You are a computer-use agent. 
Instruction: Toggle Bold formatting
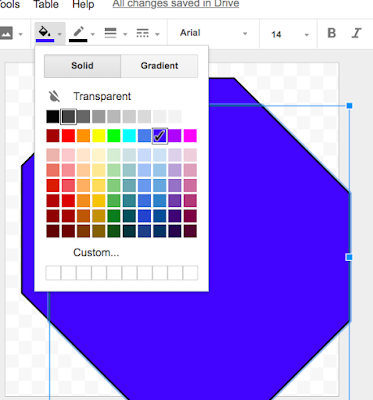pos(331,33)
